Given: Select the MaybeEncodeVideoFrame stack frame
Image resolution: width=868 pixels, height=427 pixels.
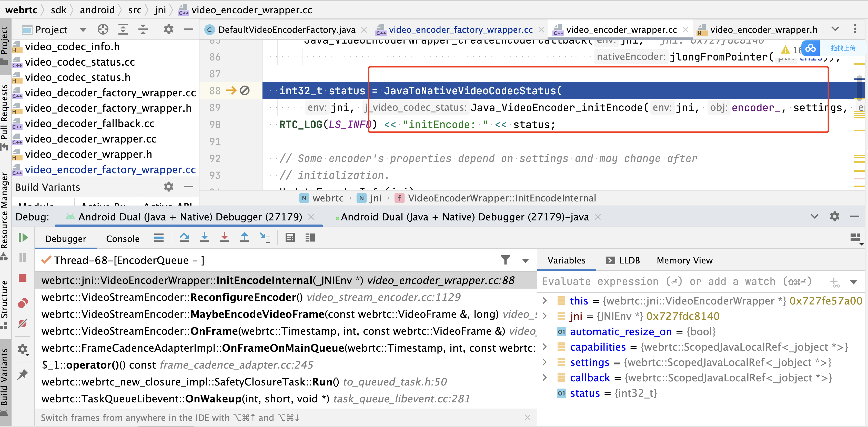Looking at the screenshot, I should click(x=286, y=314).
